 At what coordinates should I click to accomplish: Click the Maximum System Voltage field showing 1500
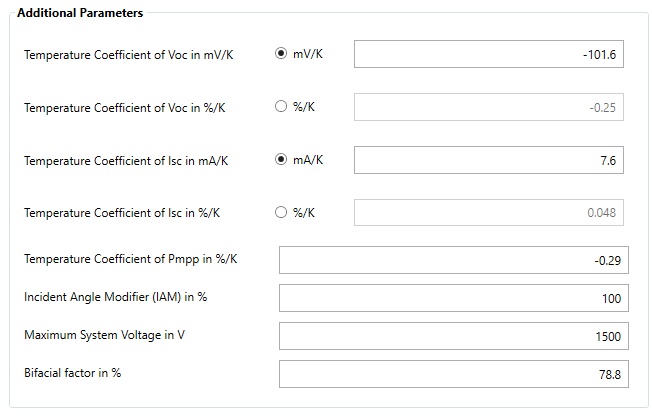click(x=453, y=336)
